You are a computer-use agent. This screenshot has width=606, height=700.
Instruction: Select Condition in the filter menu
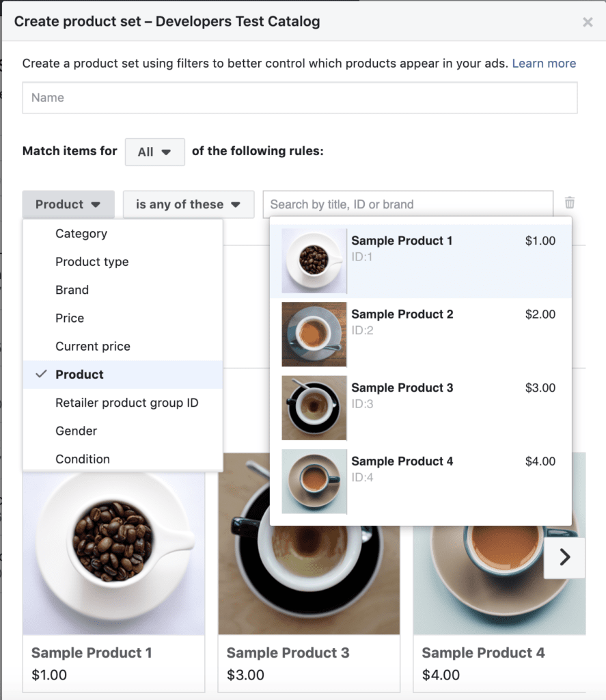tap(83, 459)
